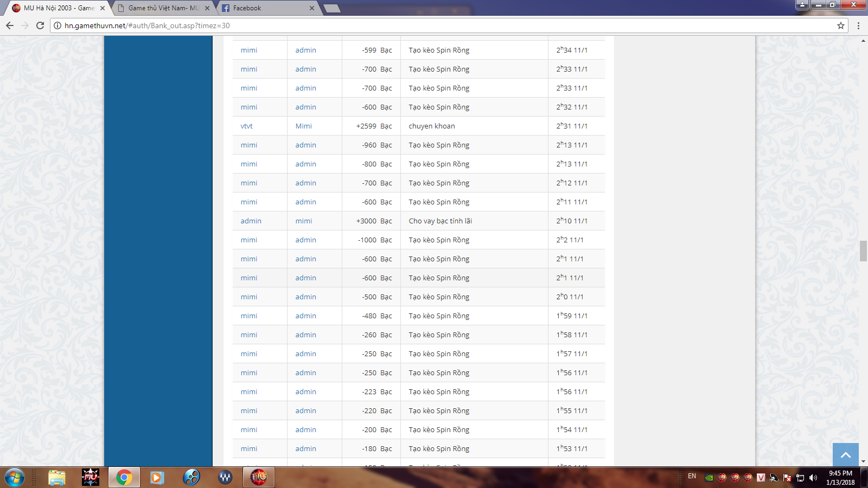Click the chuyen khoan description text
The image size is (868, 488).
click(x=432, y=126)
